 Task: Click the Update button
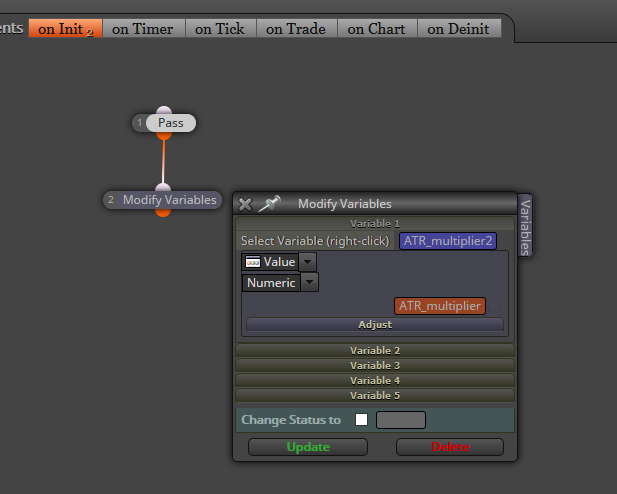(x=308, y=447)
